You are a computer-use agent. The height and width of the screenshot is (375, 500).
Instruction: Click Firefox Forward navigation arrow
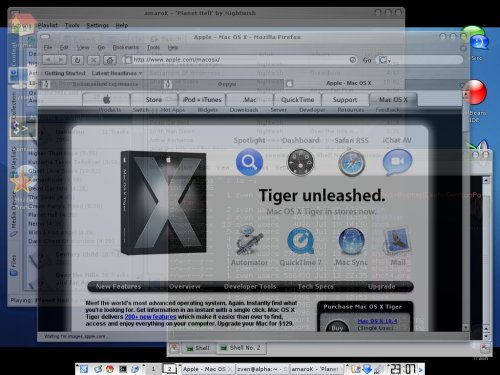(61, 60)
